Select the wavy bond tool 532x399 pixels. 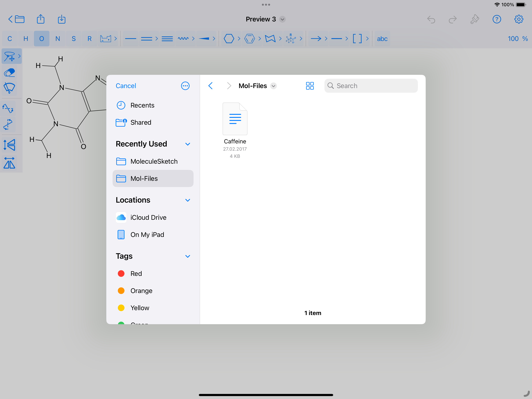[183, 39]
